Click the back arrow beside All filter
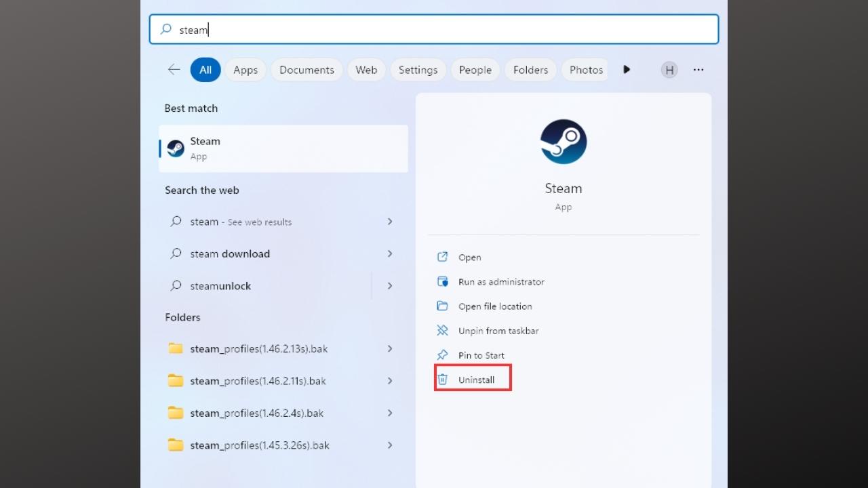Viewport: 868px width, 488px height. coord(174,70)
